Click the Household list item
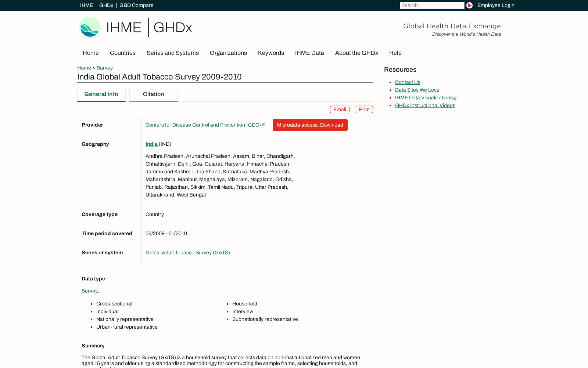 (245, 304)
